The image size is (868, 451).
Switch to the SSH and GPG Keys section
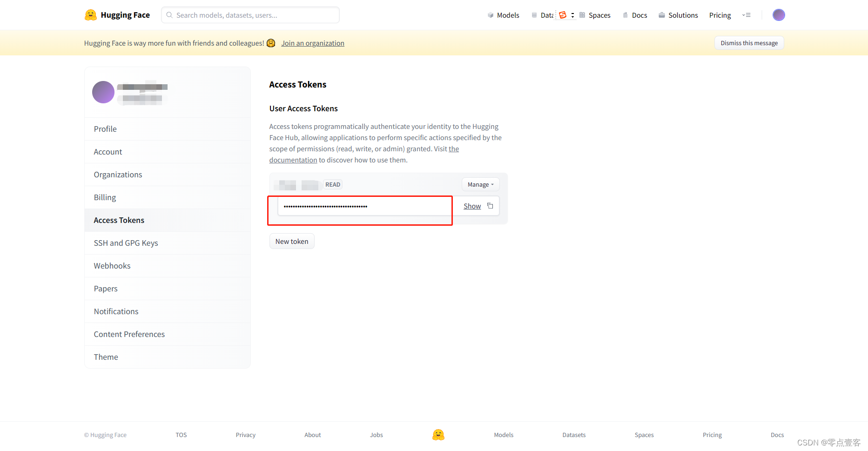point(126,242)
